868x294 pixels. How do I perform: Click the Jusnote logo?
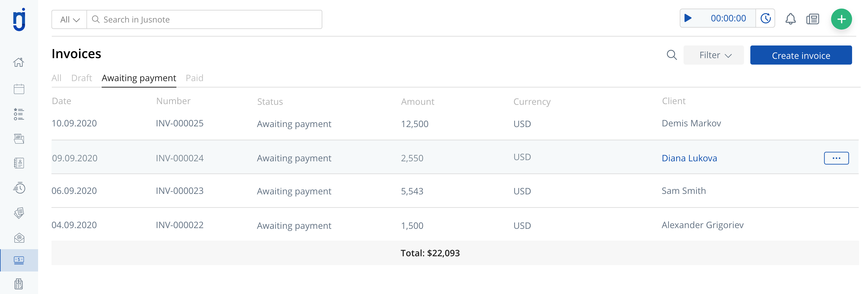(19, 19)
